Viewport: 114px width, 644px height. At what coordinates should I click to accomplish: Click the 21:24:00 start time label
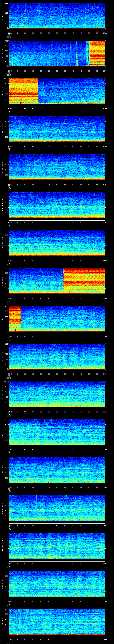(x=9, y=412)
